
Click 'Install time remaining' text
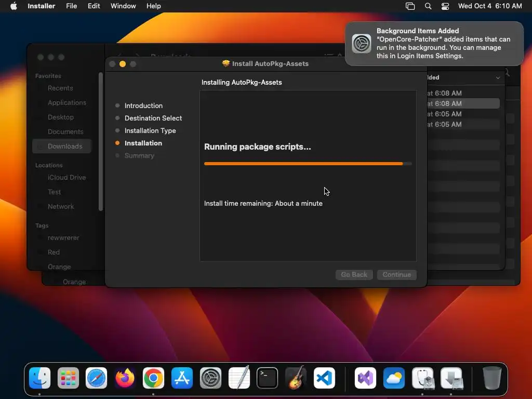click(263, 203)
